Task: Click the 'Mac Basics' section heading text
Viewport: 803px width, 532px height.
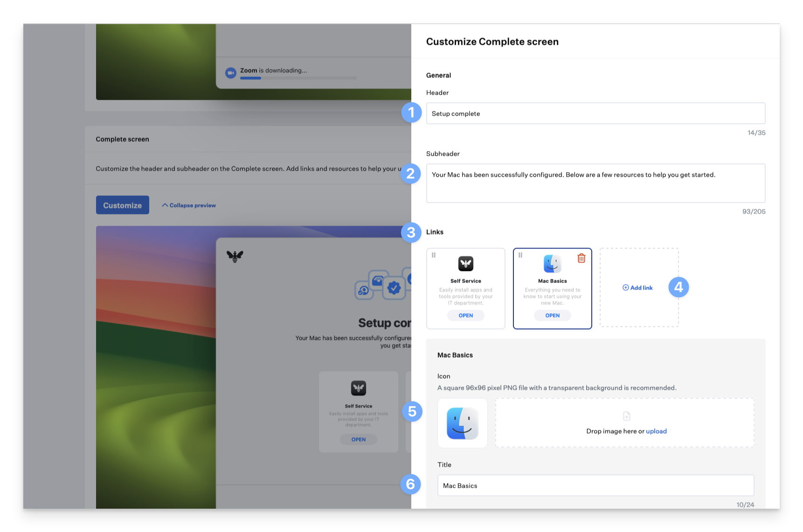Action: click(455, 355)
